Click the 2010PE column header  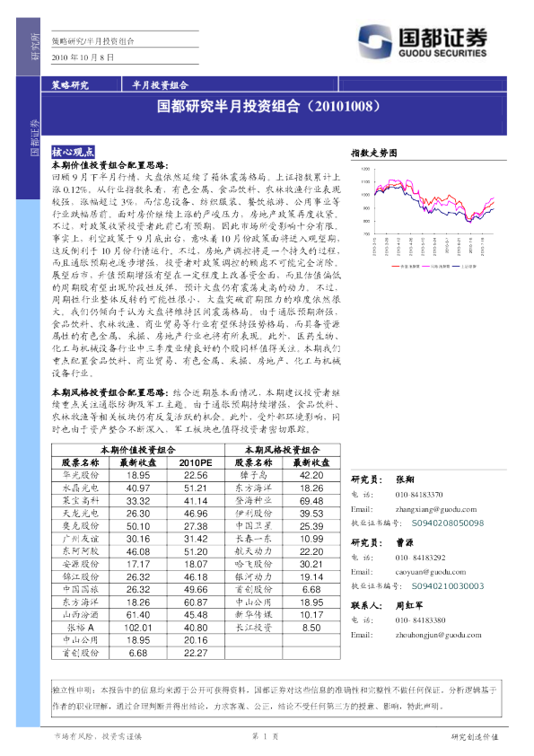[x=195, y=462]
